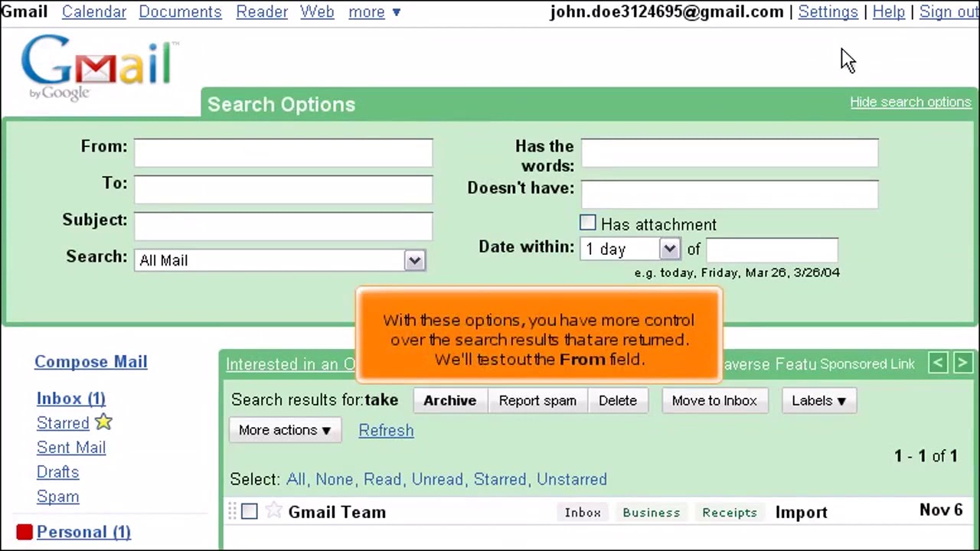Click the Business label tag

coord(652,512)
